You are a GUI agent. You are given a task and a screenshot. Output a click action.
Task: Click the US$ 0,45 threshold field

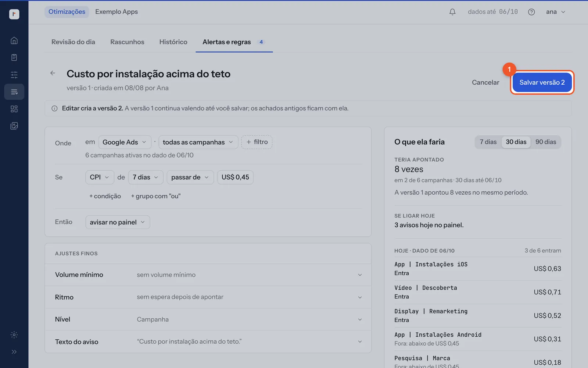[235, 177]
